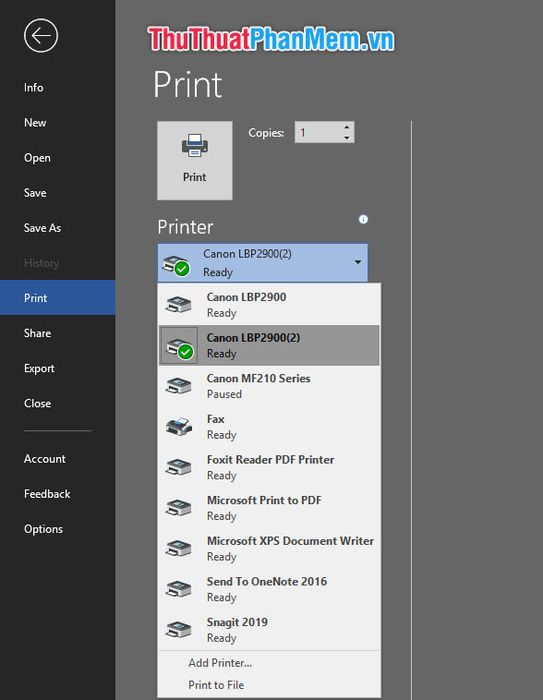Select checked Canon LBP2900(2) default printer

(270, 346)
